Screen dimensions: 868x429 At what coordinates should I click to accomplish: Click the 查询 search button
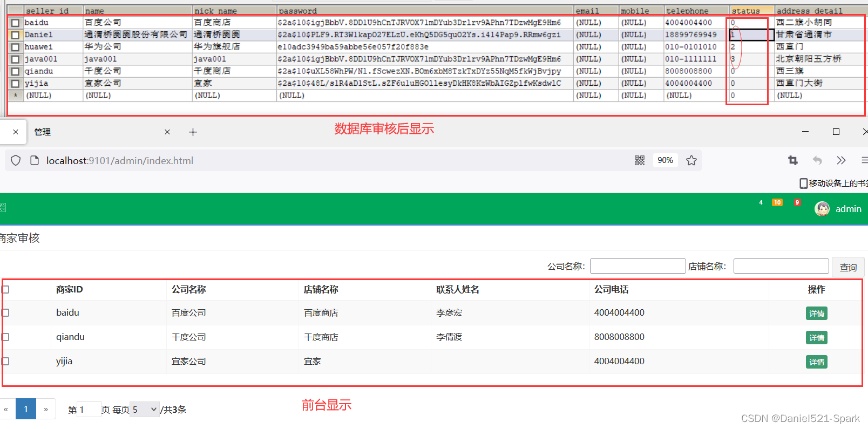coord(848,267)
